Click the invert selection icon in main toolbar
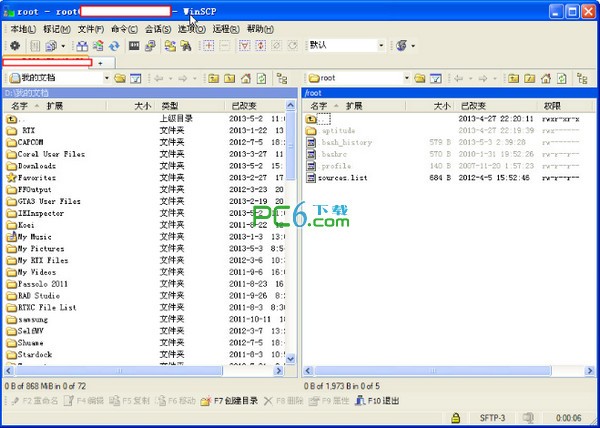 261,46
